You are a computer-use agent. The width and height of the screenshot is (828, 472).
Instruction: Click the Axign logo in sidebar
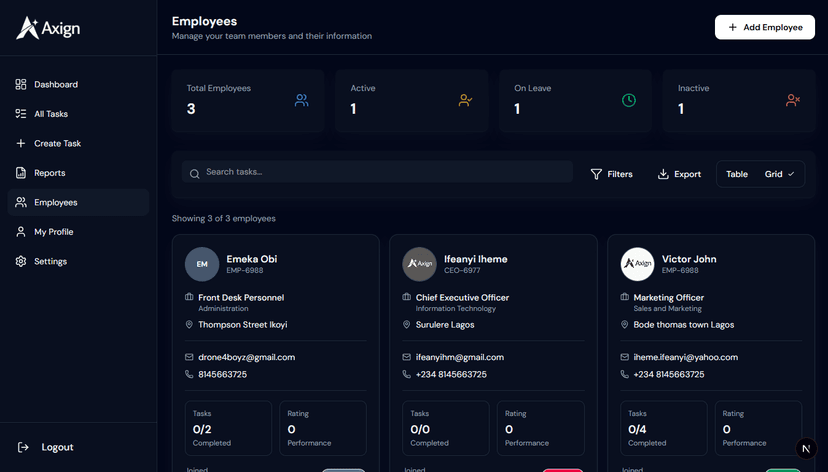pyautogui.click(x=48, y=29)
